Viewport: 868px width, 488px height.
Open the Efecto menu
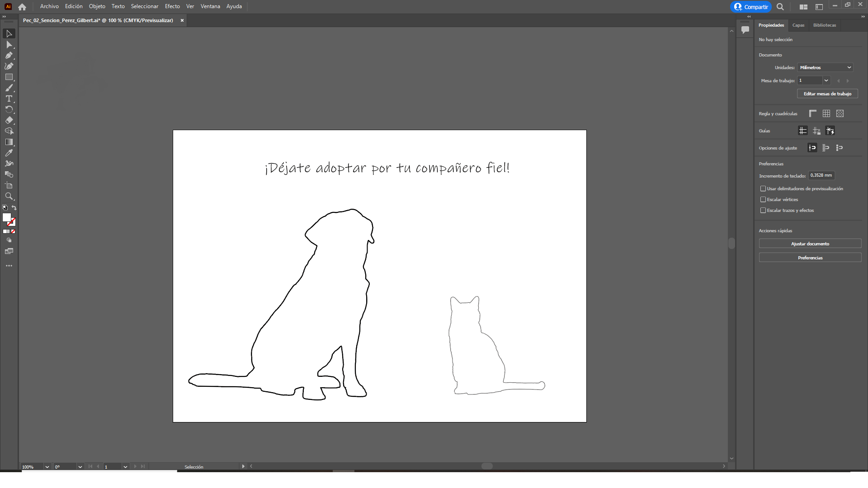click(172, 6)
